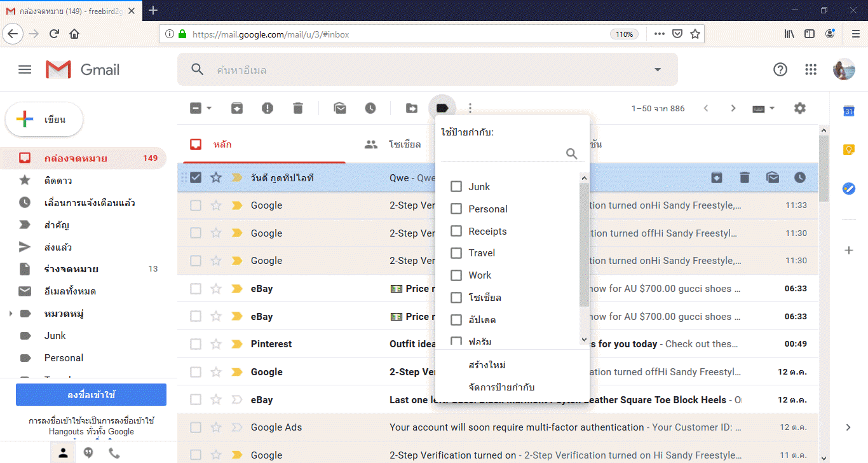Click search magnifier in label popup
The image size is (868, 463).
tap(571, 153)
